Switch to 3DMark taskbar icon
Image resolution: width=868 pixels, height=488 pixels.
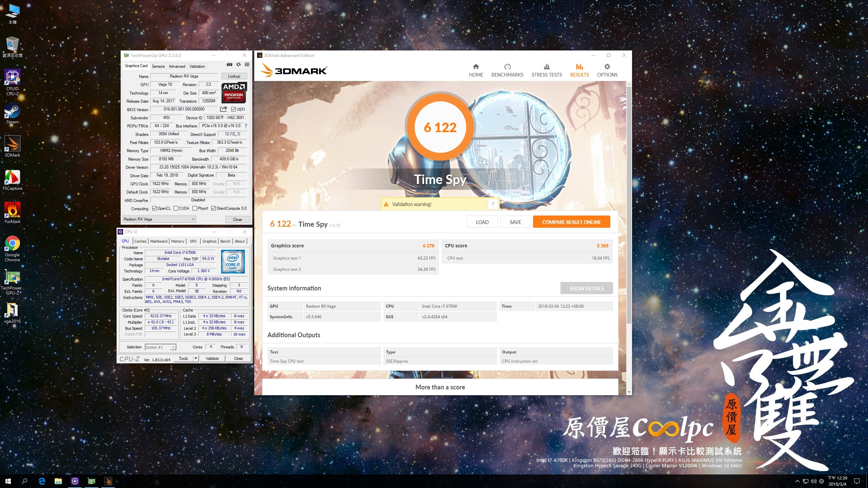pyautogui.click(x=108, y=481)
